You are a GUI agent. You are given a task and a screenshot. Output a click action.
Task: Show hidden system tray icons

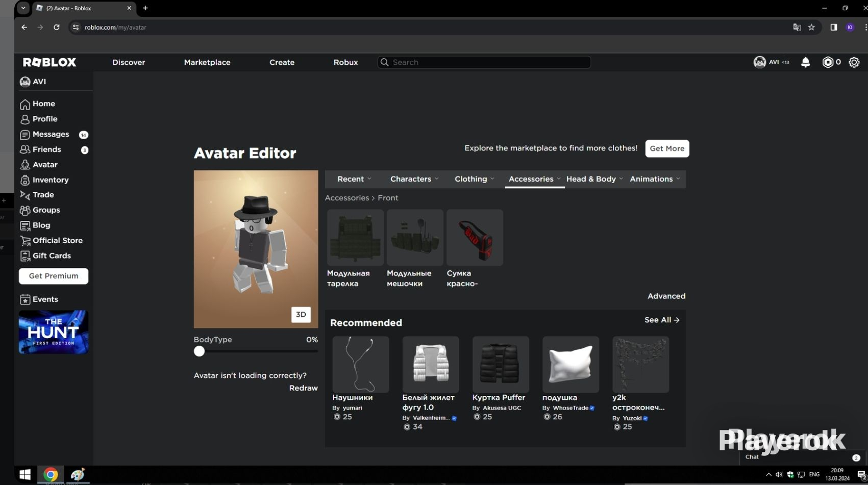pos(768,475)
